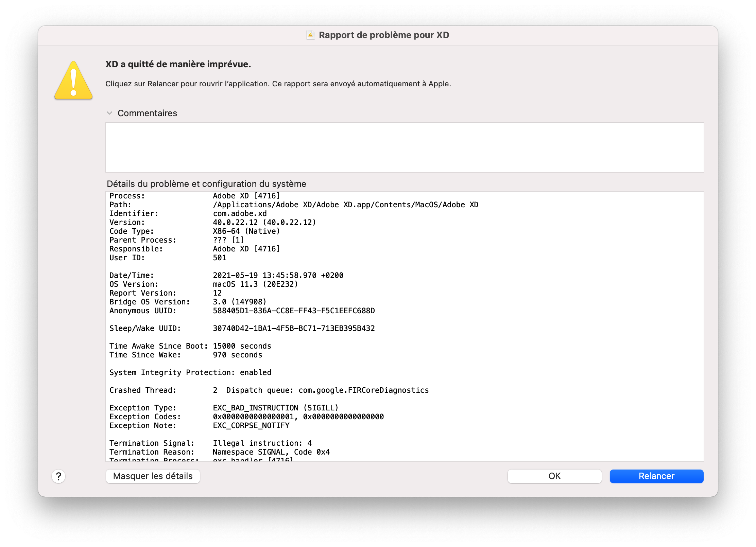
Task: Click the Anonymous UUID value
Action: pos(294,311)
